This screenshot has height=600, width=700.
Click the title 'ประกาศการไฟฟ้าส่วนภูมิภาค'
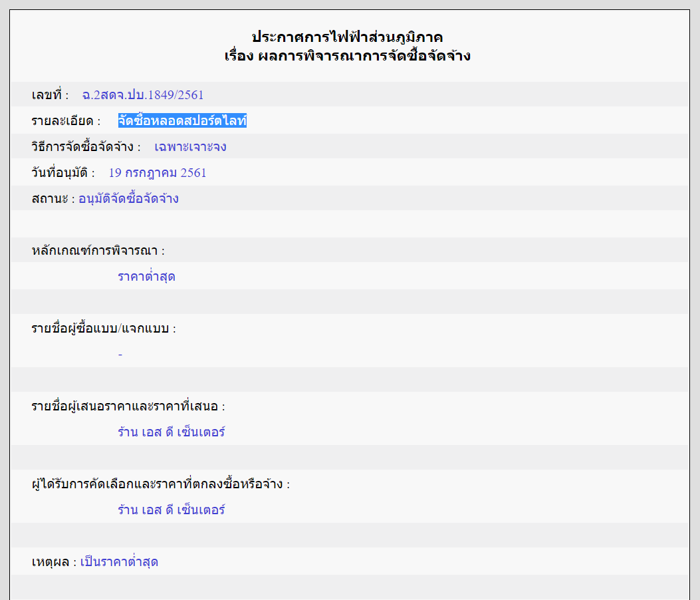tap(347, 37)
